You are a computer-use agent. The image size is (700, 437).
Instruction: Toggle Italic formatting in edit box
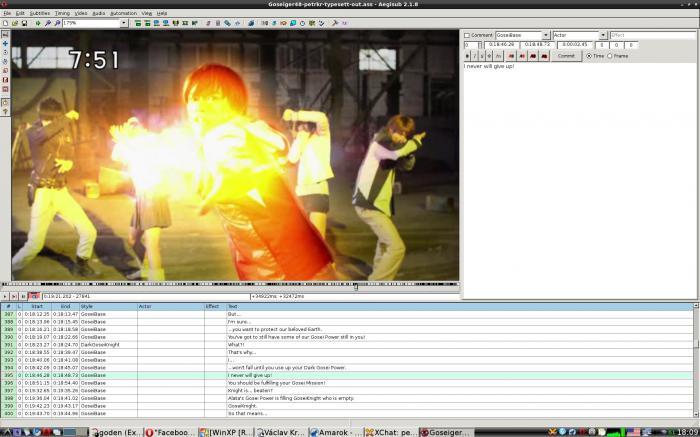pyautogui.click(x=475, y=56)
